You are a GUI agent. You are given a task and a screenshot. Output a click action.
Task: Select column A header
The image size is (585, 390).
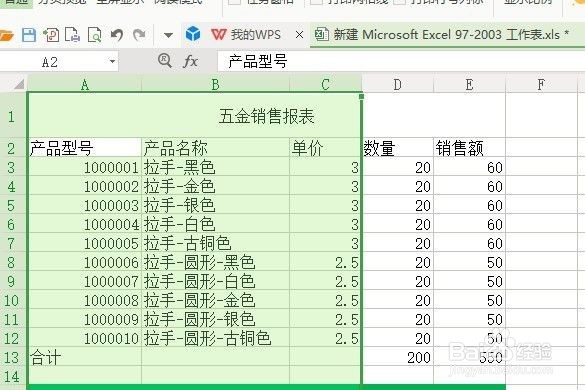pyautogui.click(x=85, y=84)
